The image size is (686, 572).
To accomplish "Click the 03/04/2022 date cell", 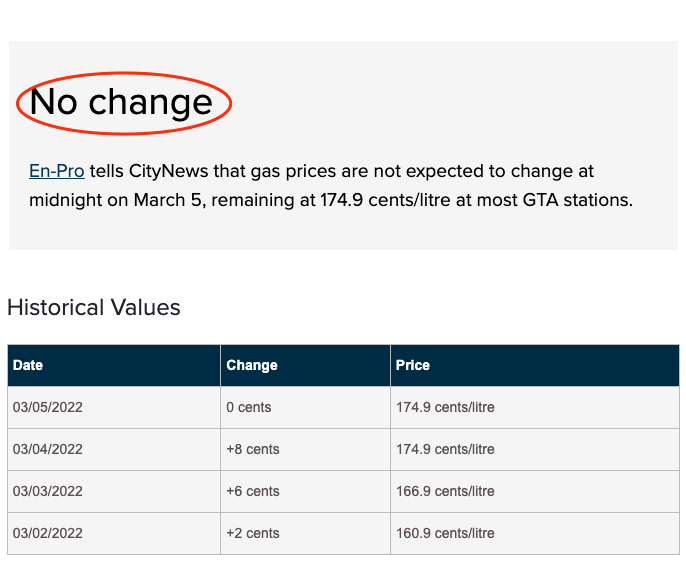I will point(114,449).
